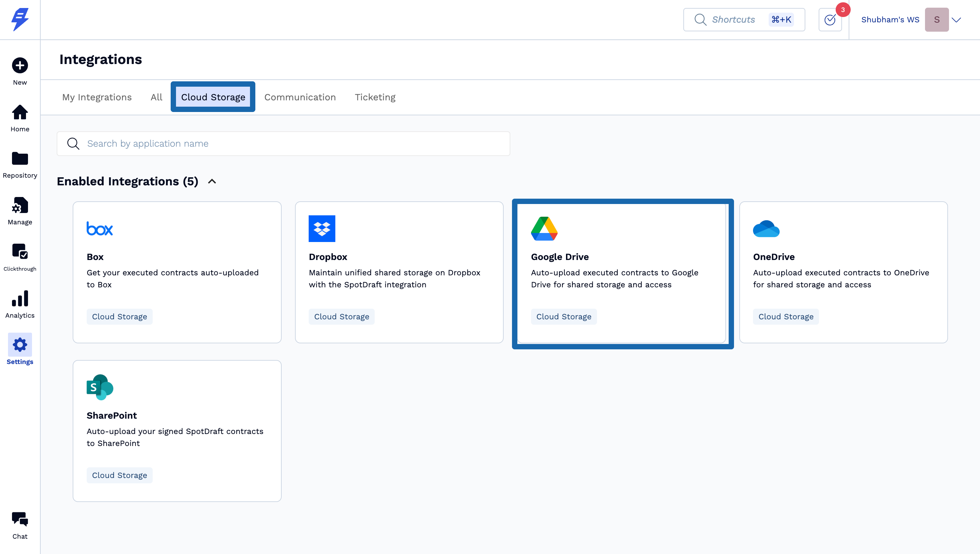Switch to the My Integrations tab

click(x=97, y=97)
